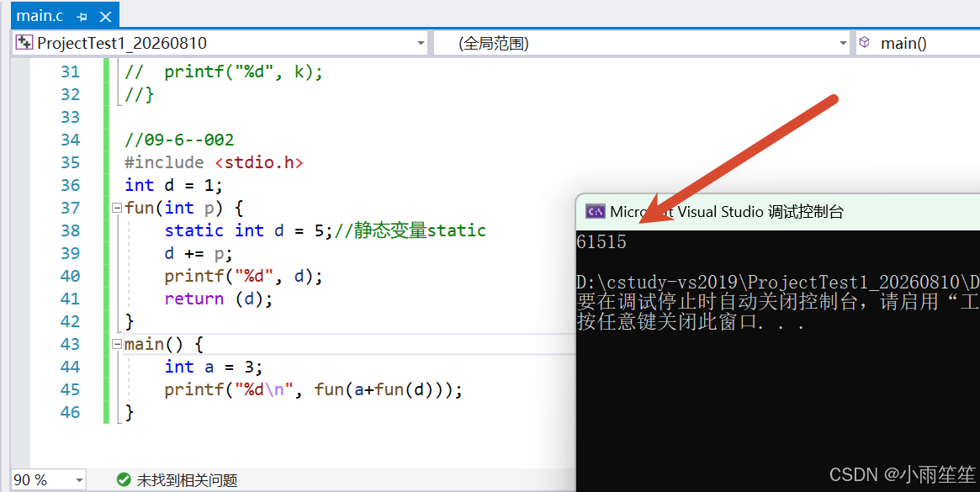980x492 pixels.
Task: Click the D:\cstudy-vs2019 path line in console
Action: point(777,282)
